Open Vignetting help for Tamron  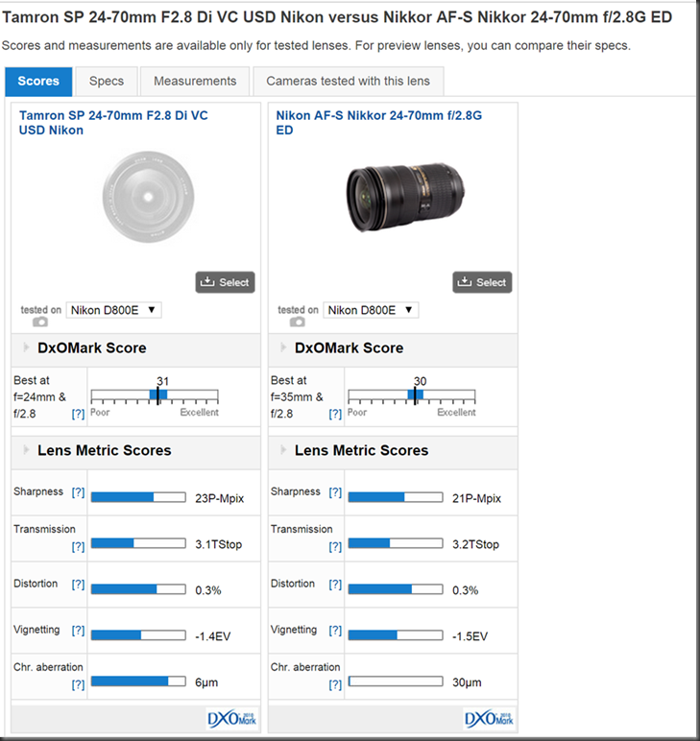pos(78,631)
